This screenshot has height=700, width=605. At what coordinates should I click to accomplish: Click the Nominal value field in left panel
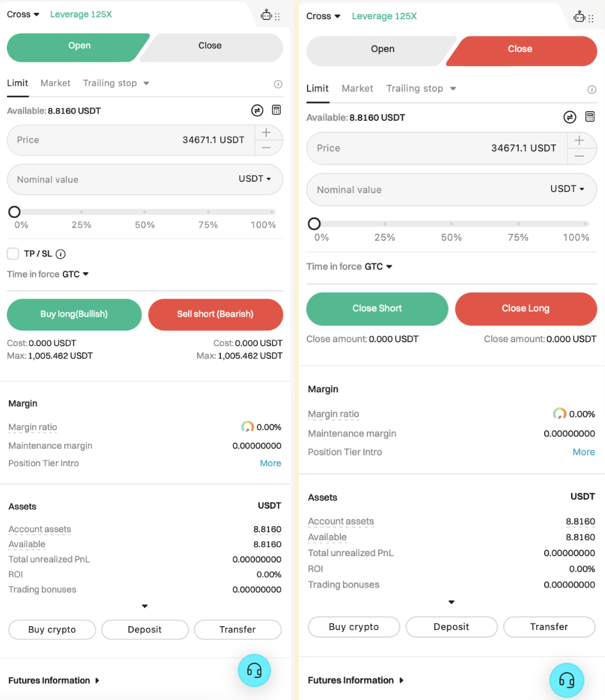click(116, 179)
